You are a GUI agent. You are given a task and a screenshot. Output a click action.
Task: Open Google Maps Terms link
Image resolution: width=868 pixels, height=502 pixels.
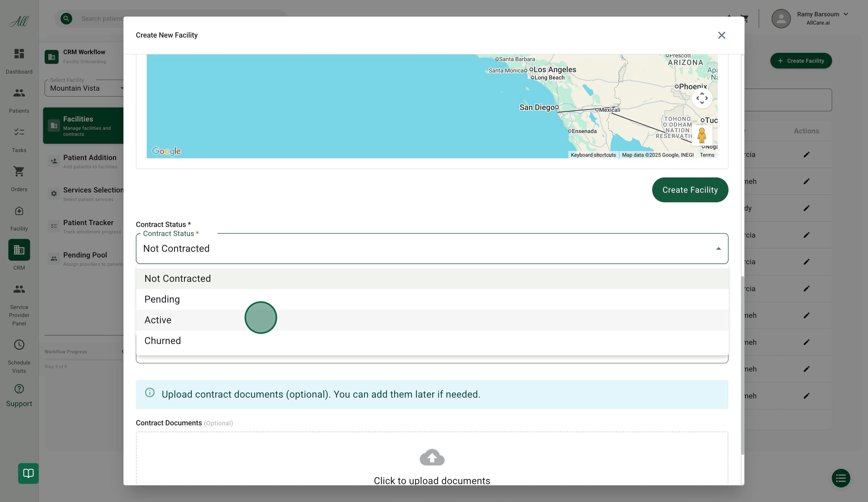pyautogui.click(x=707, y=155)
